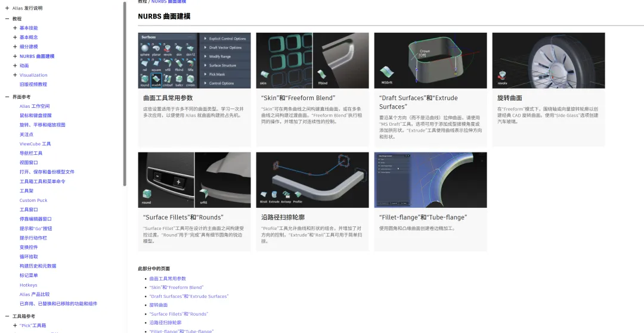Follow "Skin"和"Freeform Blend" link in page list
Viewport: 644px width, 333px height.
176,288
